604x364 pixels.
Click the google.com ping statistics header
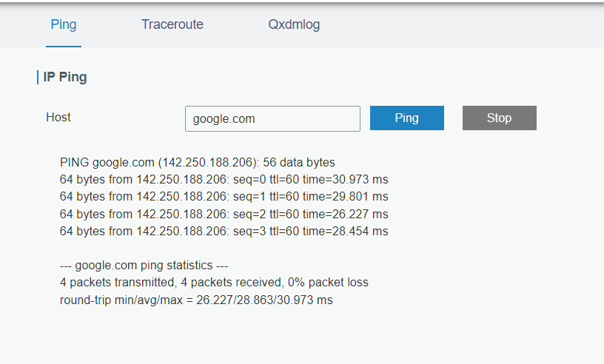pos(144,266)
